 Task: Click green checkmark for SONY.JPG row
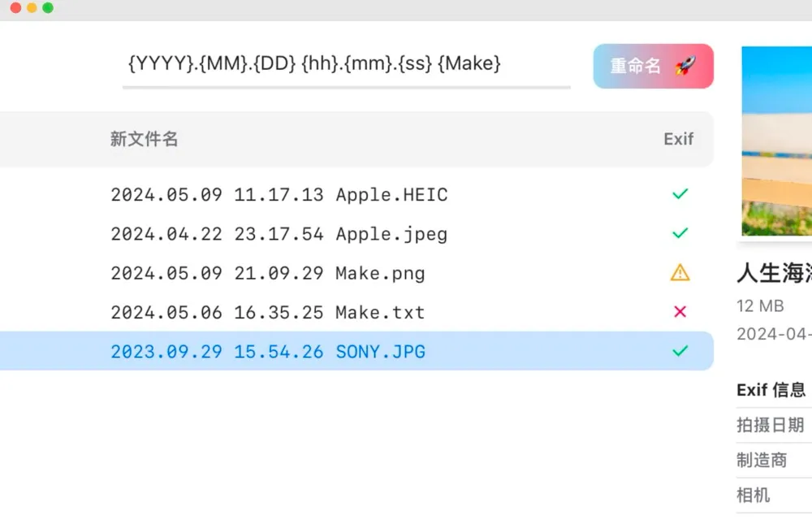point(680,351)
